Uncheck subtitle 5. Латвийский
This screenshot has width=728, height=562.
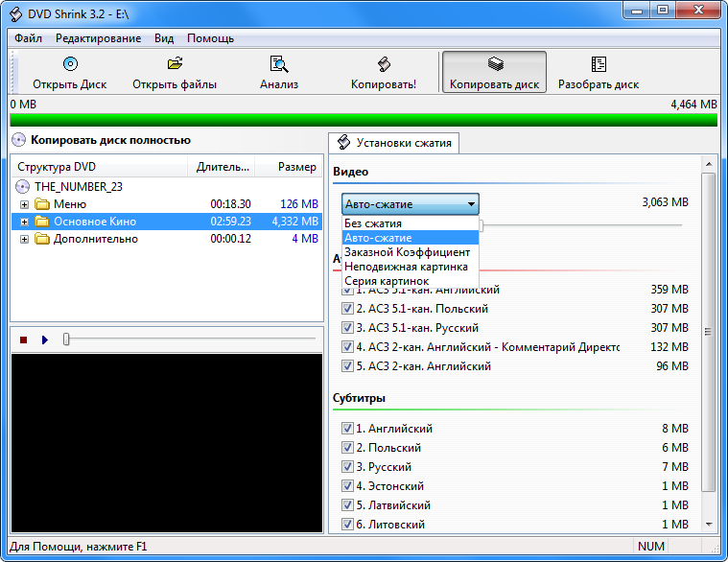click(x=347, y=504)
